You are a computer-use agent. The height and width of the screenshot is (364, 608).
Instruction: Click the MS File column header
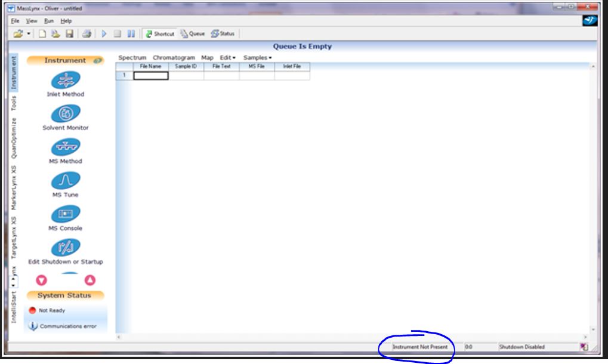(257, 66)
